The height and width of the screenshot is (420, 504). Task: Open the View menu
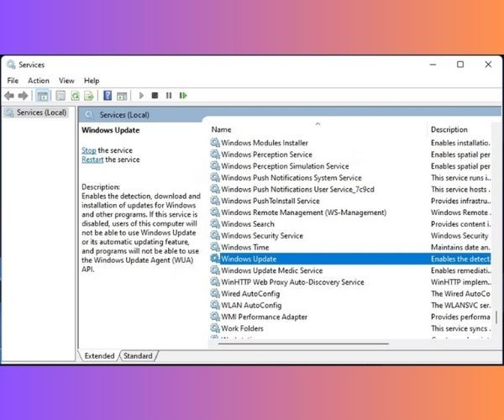click(x=66, y=81)
